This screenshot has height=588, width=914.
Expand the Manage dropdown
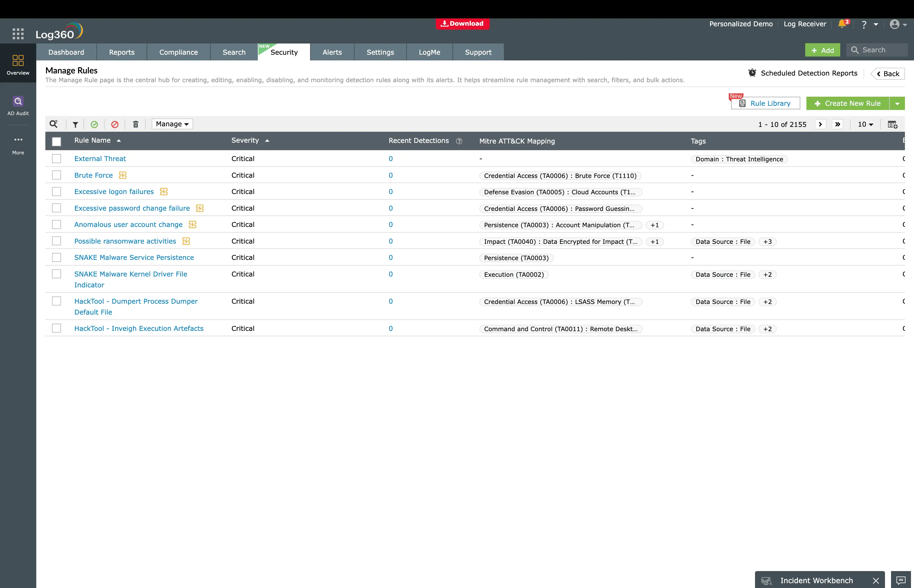click(x=172, y=124)
